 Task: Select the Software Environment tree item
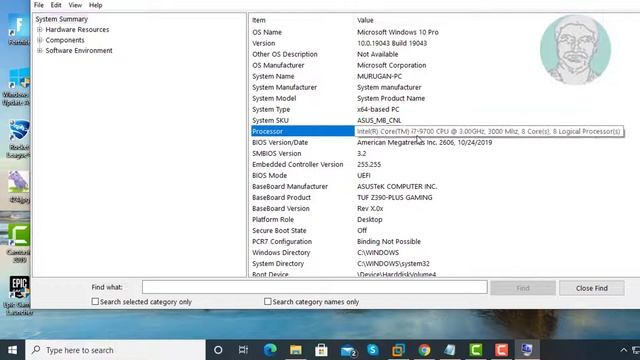[x=79, y=51]
